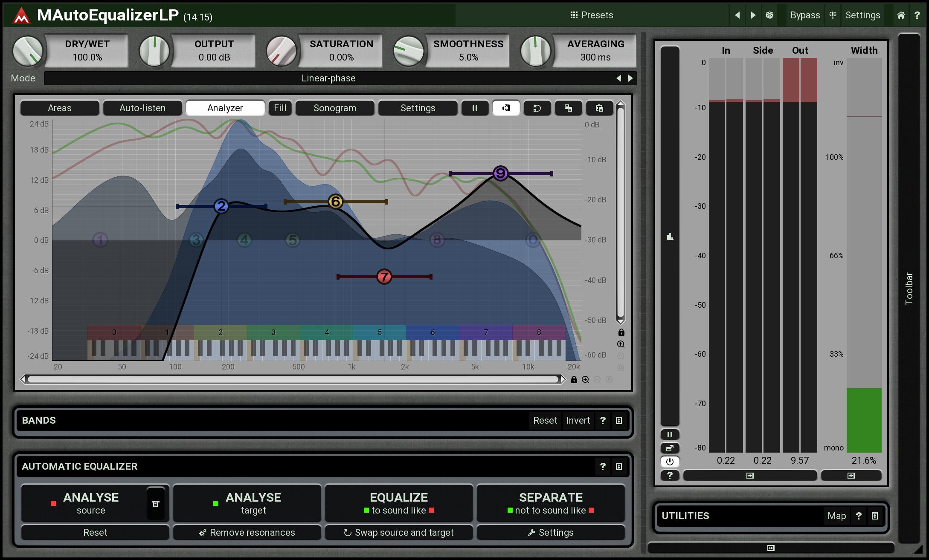Open the Presets dropdown
Viewport: 929px width, 560px height.
(592, 15)
